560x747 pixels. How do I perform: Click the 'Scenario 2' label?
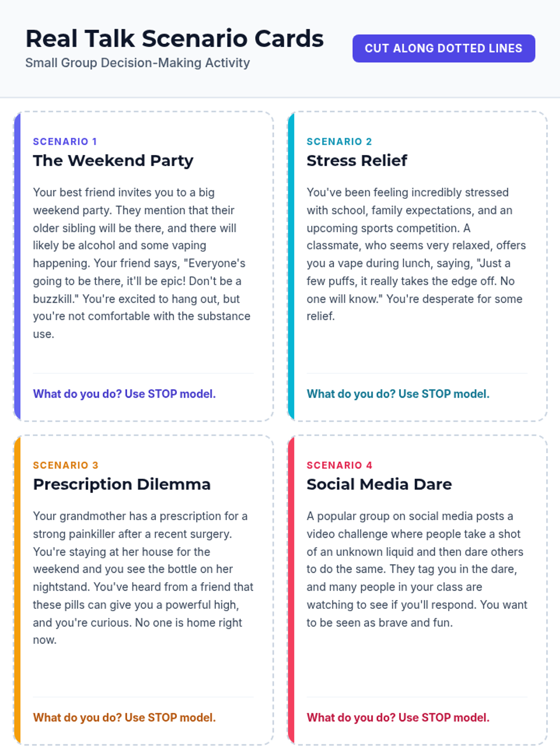click(339, 141)
